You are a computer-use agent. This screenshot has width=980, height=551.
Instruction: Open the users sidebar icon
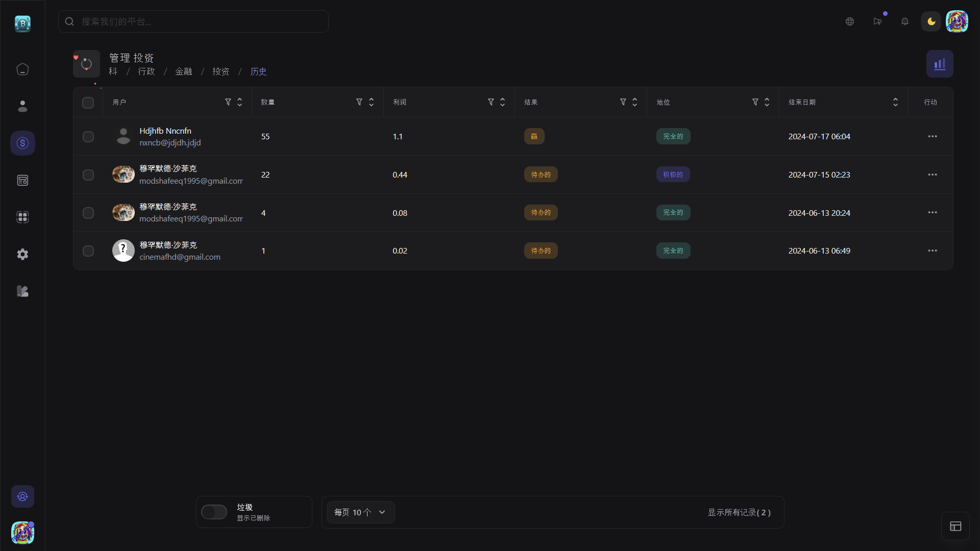pos(22,106)
